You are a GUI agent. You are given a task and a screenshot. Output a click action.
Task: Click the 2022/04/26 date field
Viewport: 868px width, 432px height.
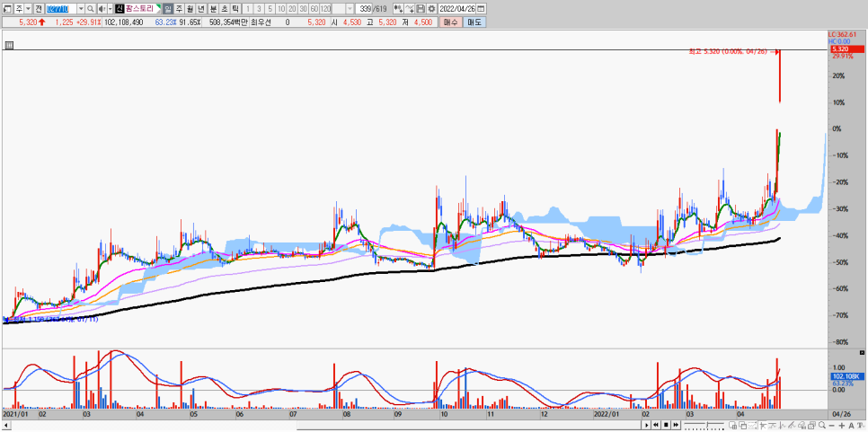[x=457, y=9]
